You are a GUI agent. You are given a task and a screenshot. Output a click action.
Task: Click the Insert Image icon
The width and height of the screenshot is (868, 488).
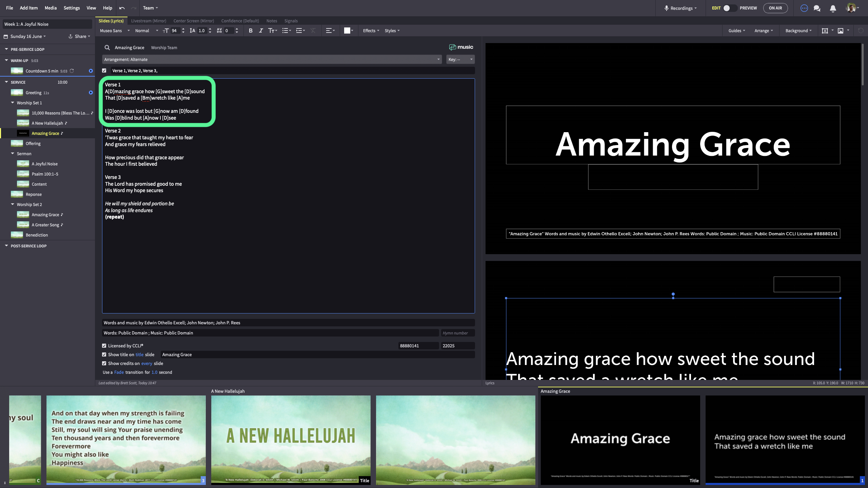841,31
